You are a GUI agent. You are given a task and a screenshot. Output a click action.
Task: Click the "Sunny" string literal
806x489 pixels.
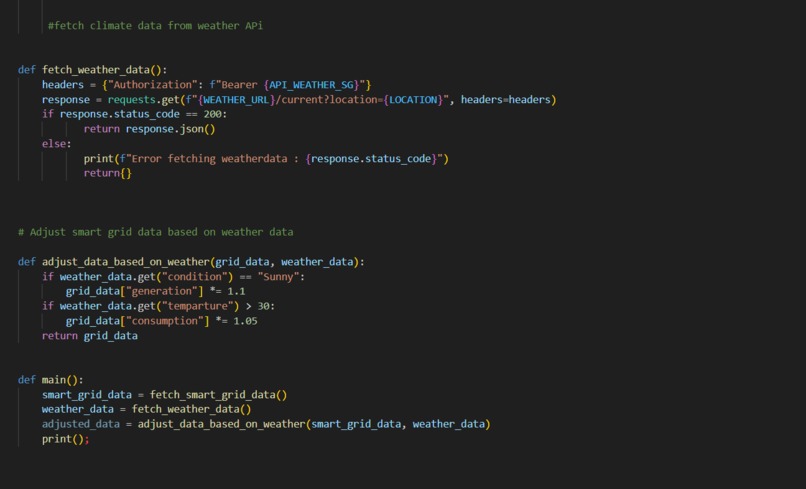click(x=278, y=277)
